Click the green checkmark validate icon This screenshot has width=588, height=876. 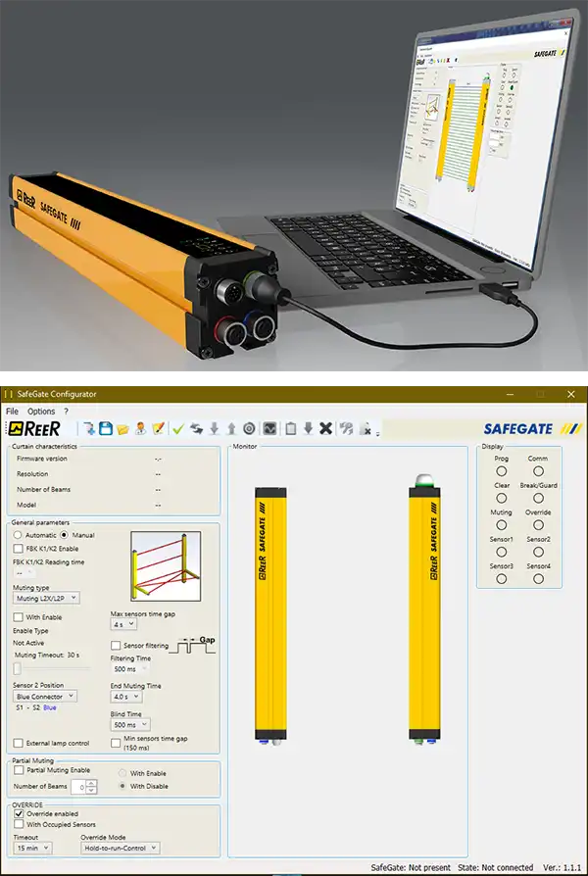coord(178,428)
